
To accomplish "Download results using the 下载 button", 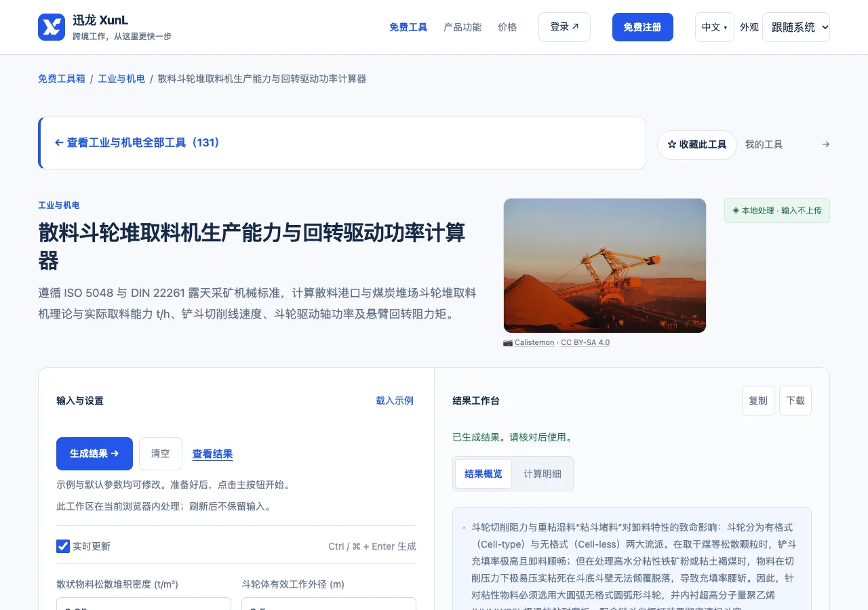I will tap(795, 401).
